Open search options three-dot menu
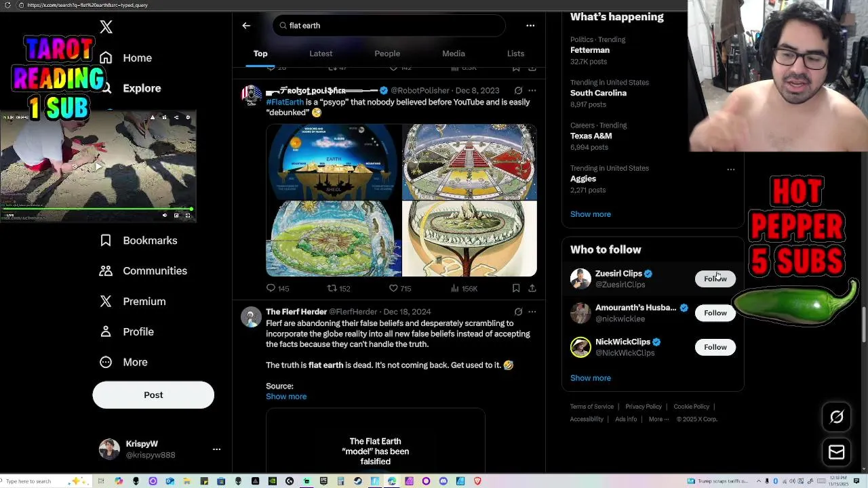This screenshot has height=488, width=868. point(530,26)
